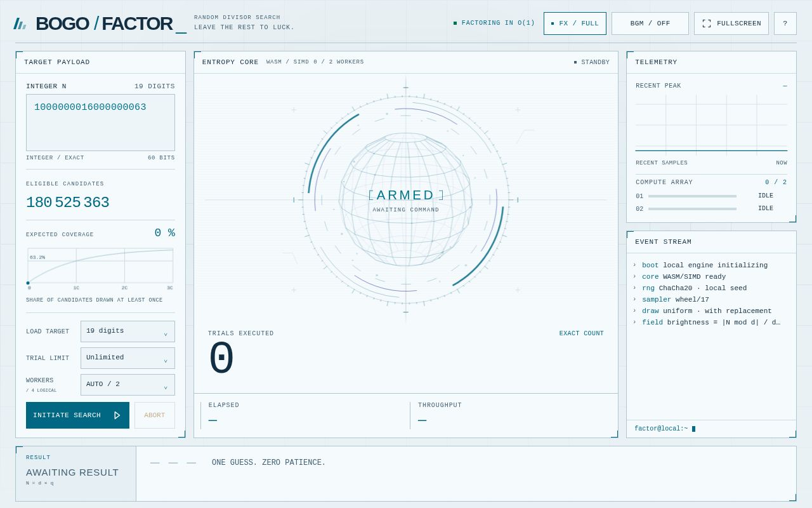Click compute array worker 01 progress bar
Screen dimensions: 812x508
(692, 196)
